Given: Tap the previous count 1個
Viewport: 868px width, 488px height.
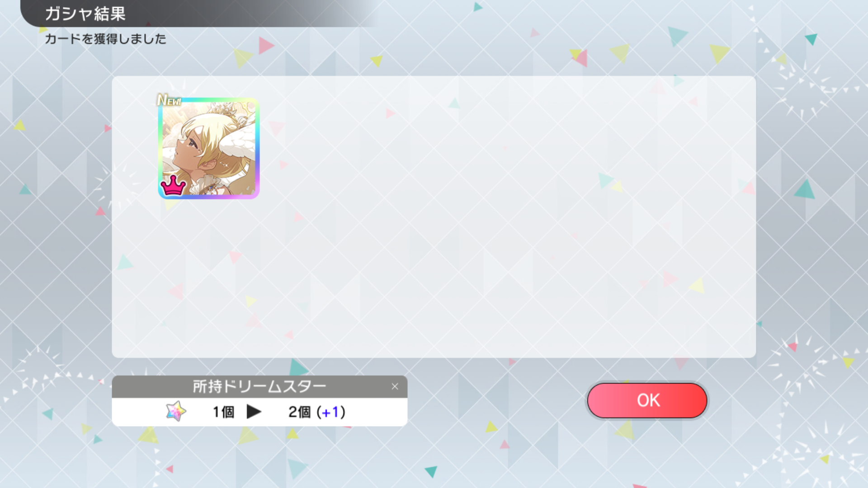Looking at the screenshot, I should pos(223,412).
